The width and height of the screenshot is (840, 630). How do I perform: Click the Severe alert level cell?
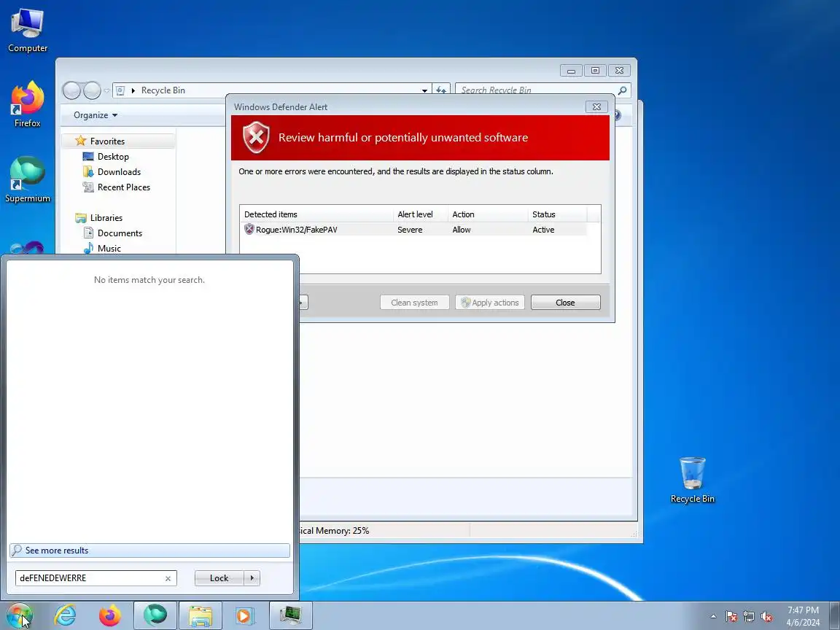410,229
